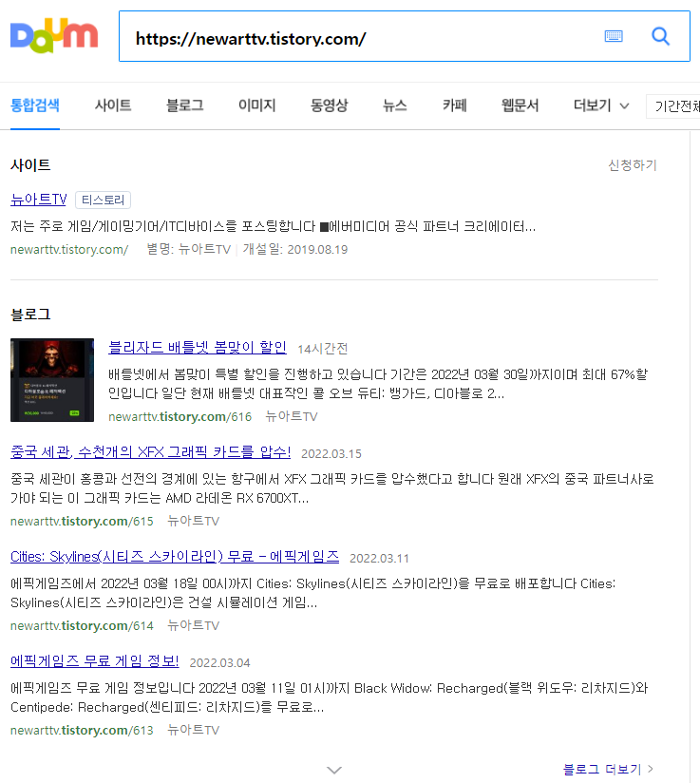
Task: Open the 기간전체 period filter
Action: 673,106
